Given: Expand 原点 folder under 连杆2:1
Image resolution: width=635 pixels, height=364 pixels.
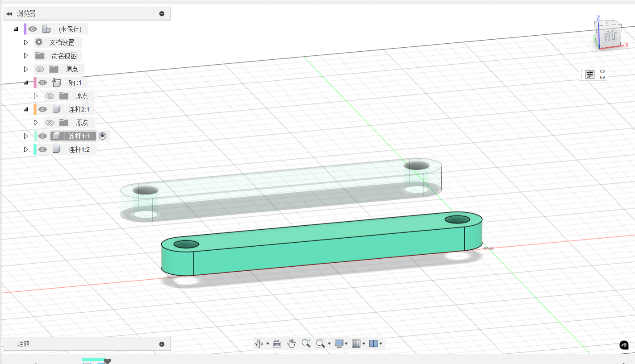Looking at the screenshot, I should 36,123.
